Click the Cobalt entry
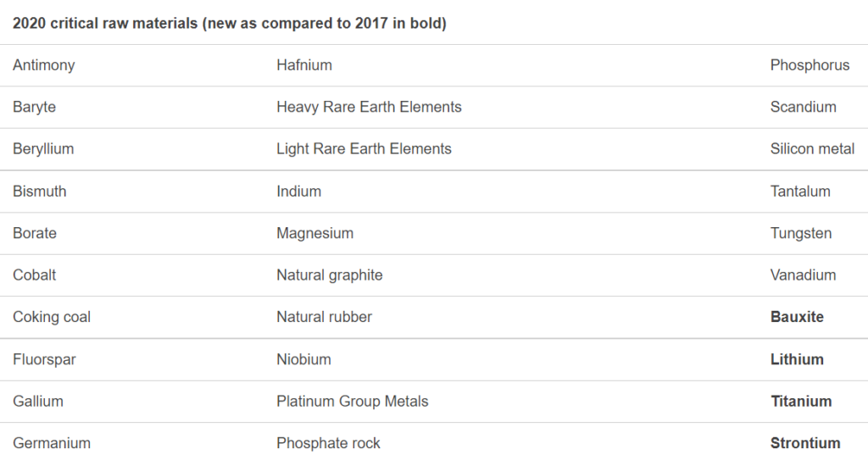The height and width of the screenshot is (455, 868). 35,275
